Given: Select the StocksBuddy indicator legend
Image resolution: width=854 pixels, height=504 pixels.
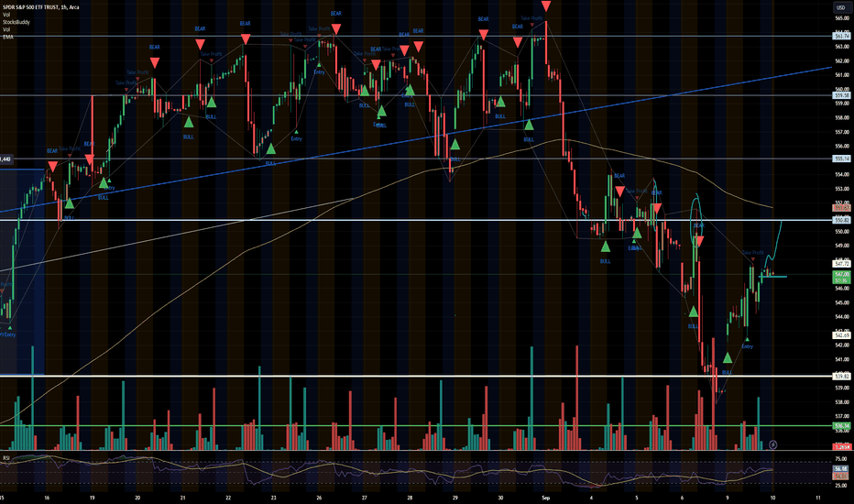Looking at the screenshot, I should (x=16, y=22).
